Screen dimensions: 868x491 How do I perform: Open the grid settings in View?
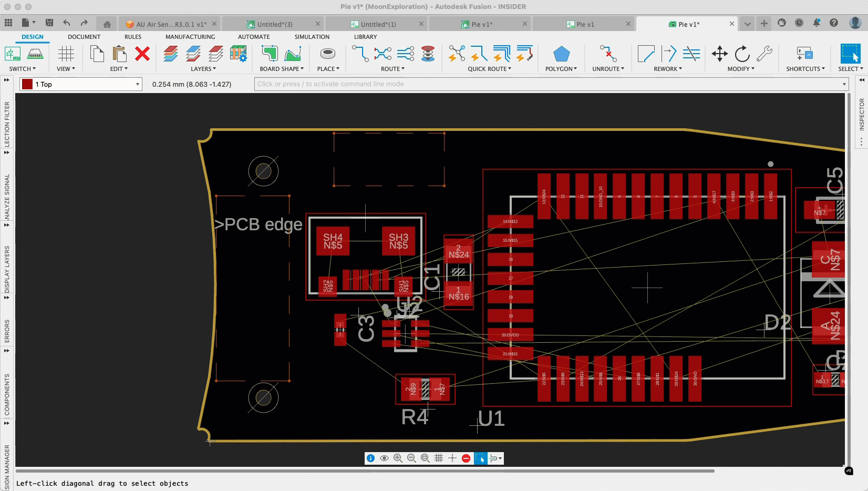point(66,54)
